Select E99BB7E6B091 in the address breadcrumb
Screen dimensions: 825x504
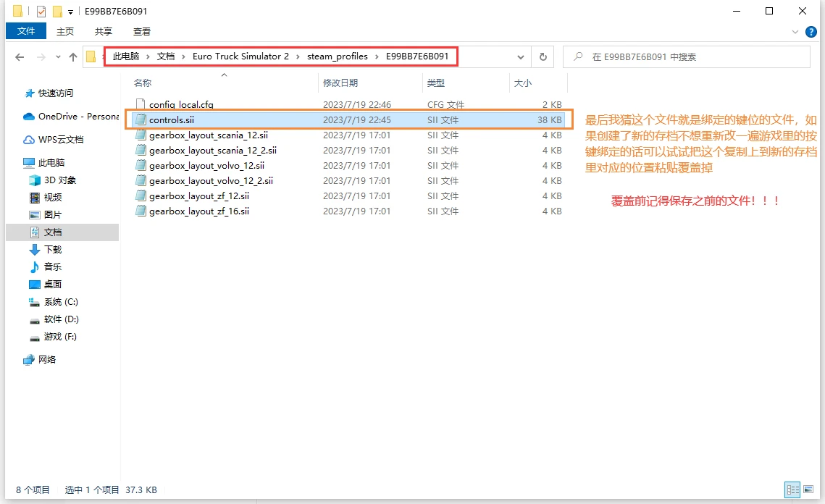[x=417, y=56]
